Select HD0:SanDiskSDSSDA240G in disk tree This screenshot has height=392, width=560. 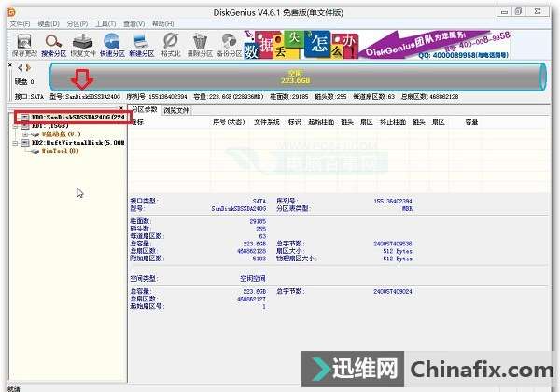click(77, 117)
